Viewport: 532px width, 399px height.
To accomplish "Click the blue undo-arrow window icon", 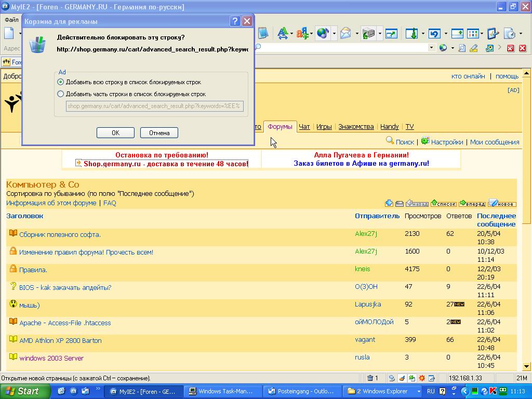I will tap(435, 33).
